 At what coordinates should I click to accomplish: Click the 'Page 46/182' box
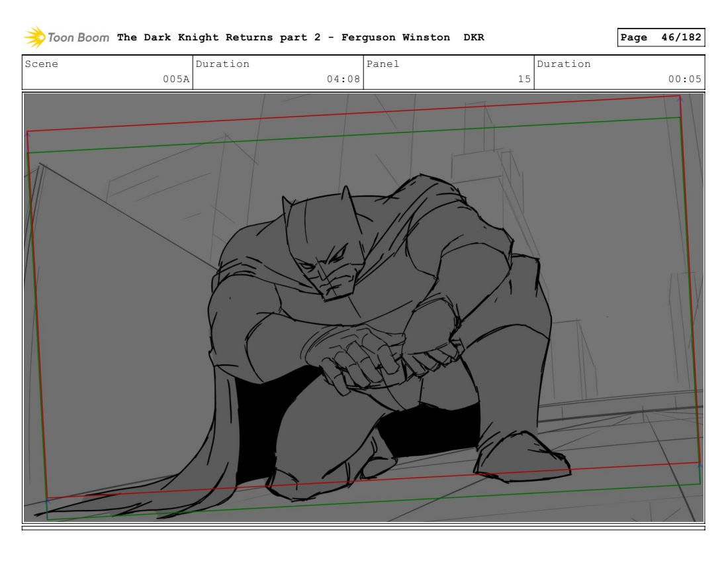[660, 37]
